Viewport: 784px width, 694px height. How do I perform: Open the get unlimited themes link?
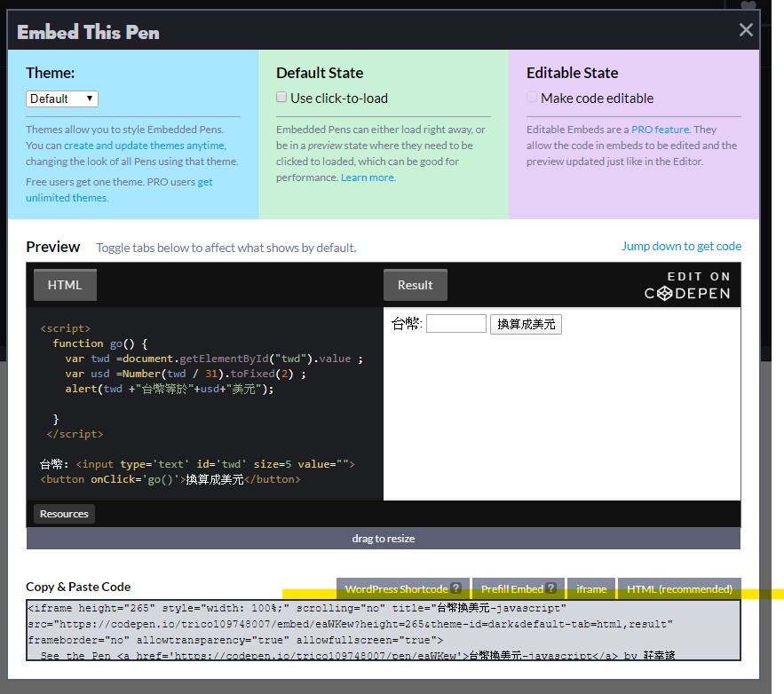119,190
